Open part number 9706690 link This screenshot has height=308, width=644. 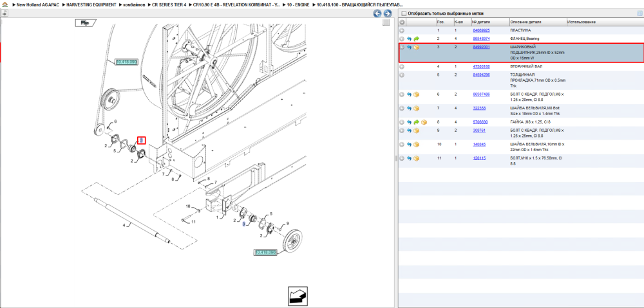pos(480,122)
